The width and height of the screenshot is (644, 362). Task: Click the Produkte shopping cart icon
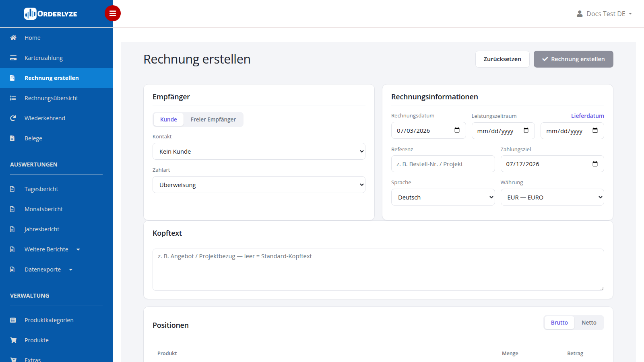tap(13, 340)
